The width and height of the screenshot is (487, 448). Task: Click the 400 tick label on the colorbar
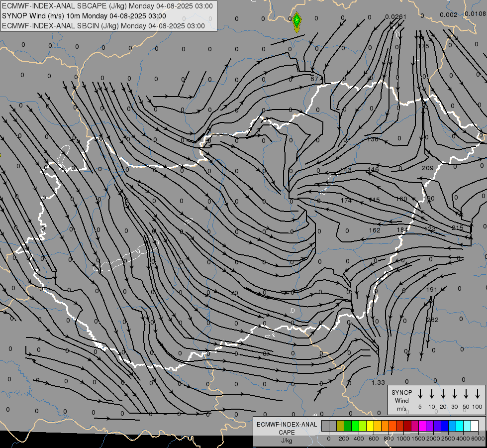coord(359,439)
